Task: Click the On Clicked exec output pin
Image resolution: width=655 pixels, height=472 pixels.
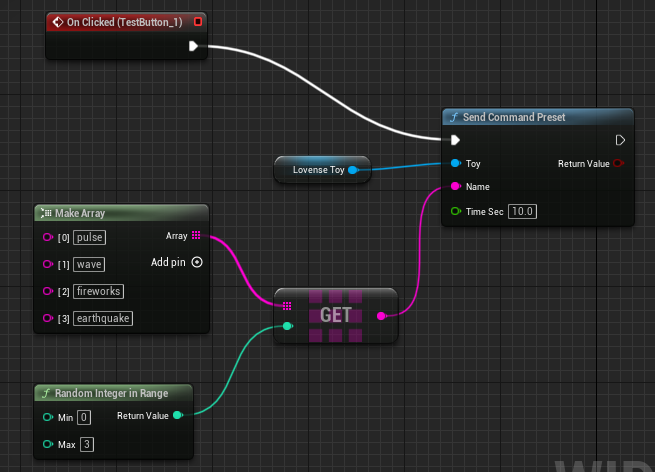Action: (193, 46)
